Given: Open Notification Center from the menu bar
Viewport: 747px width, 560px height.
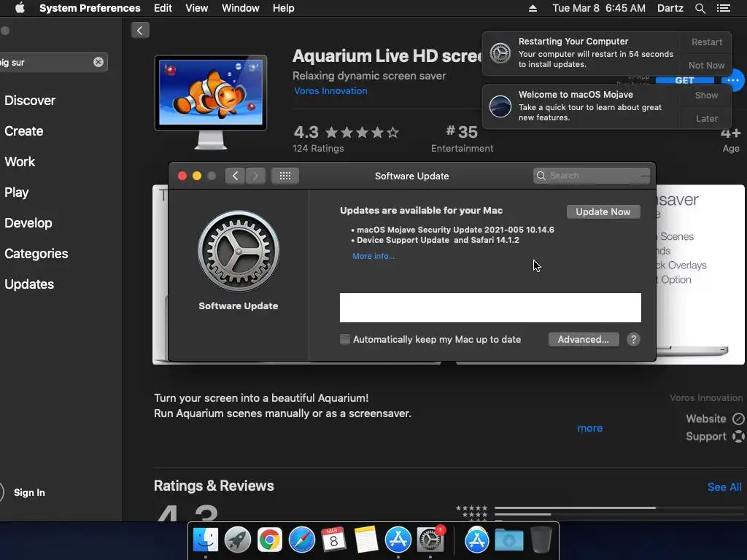Looking at the screenshot, I should coord(723,8).
